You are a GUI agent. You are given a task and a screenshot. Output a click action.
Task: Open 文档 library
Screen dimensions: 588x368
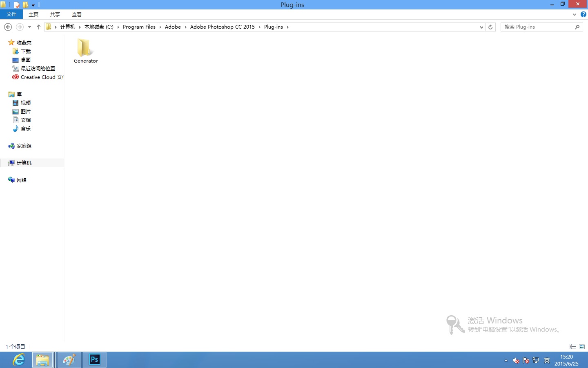26,120
